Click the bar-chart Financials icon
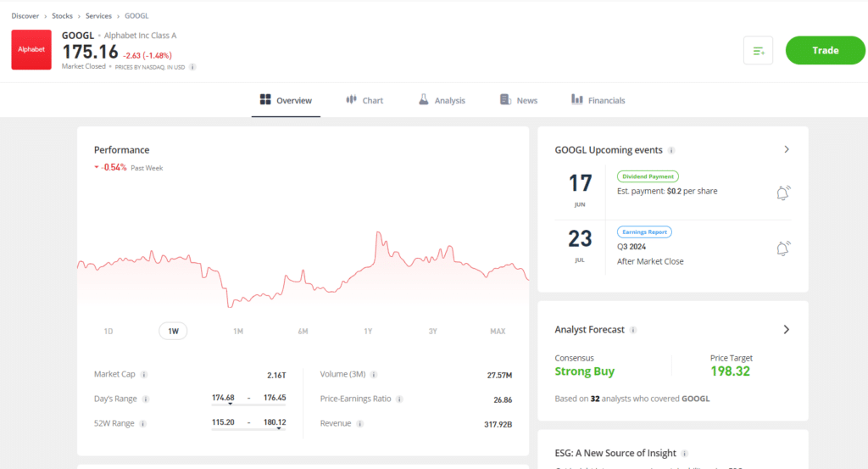This screenshot has width=868, height=469. [x=576, y=99]
